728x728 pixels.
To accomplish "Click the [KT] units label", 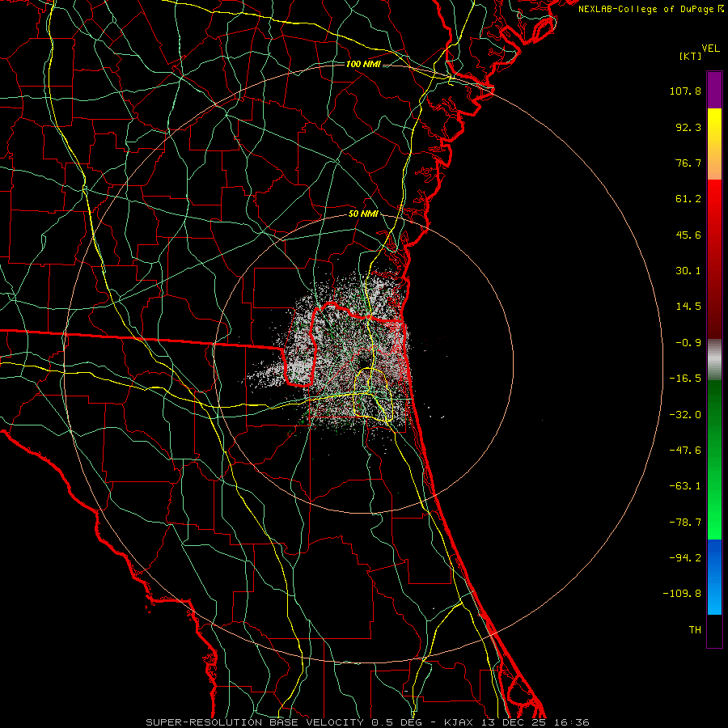I will point(690,56).
